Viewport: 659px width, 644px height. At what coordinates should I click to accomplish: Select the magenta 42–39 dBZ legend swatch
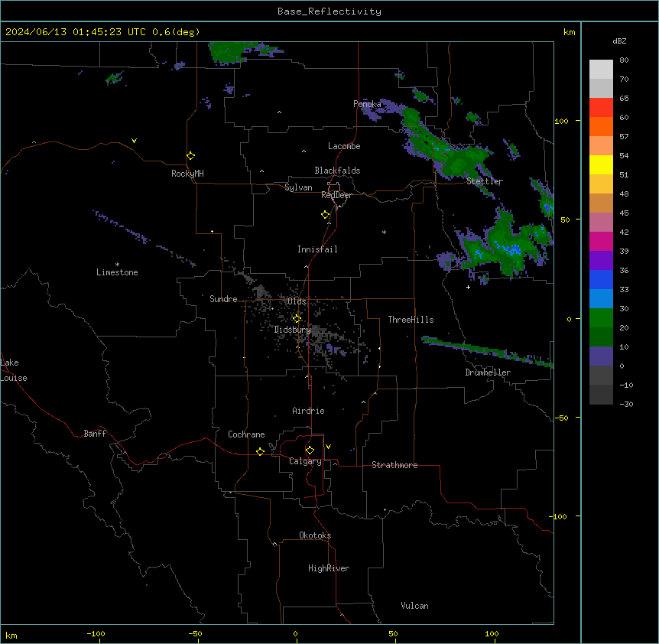click(x=601, y=241)
